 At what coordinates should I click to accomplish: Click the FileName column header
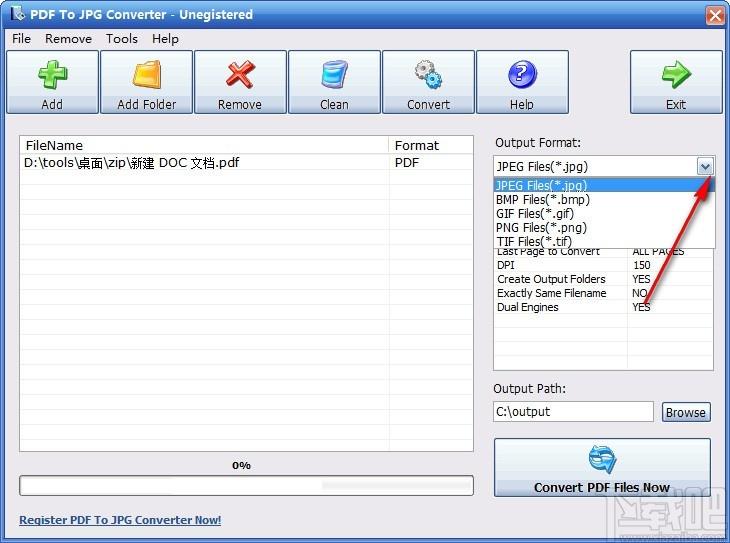point(204,145)
